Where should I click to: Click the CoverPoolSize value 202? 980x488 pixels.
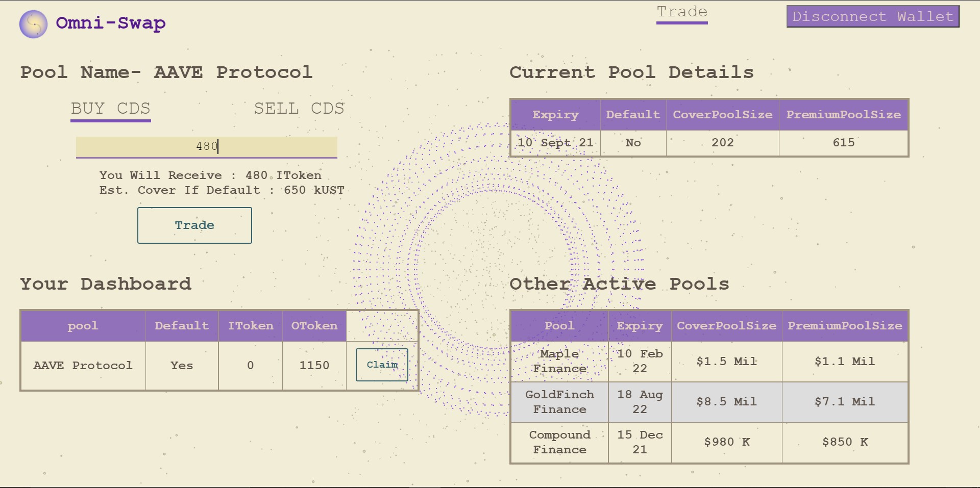pyautogui.click(x=723, y=143)
